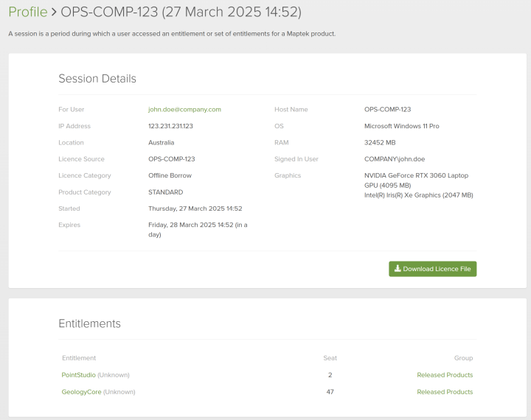Click the Microsoft Windows 11 Pro OS value
Image resolution: width=531 pixels, height=420 pixels.
(x=401, y=126)
